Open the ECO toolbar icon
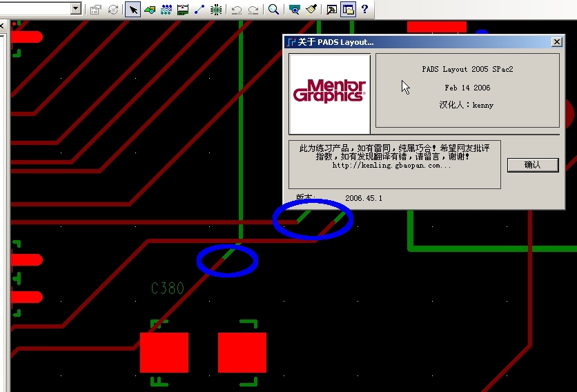 click(x=199, y=10)
